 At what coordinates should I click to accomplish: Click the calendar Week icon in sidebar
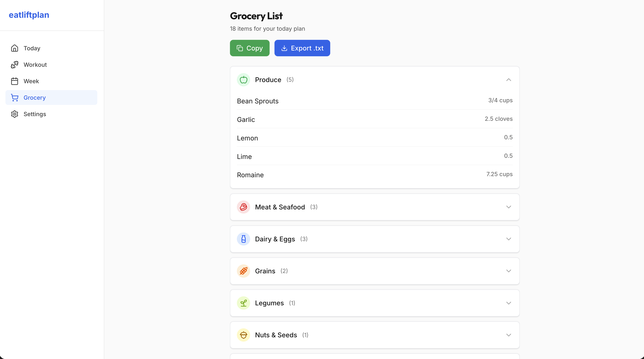[14, 81]
